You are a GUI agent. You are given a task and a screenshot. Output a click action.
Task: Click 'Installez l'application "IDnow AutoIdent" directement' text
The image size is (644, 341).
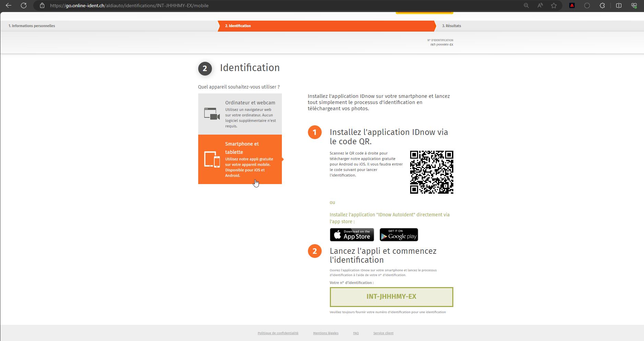tap(390, 218)
